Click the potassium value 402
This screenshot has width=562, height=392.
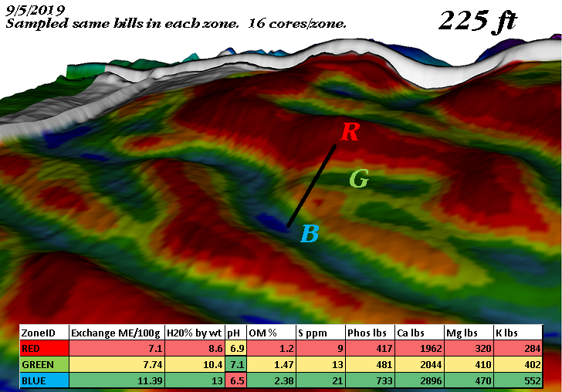[x=518, y=364]
